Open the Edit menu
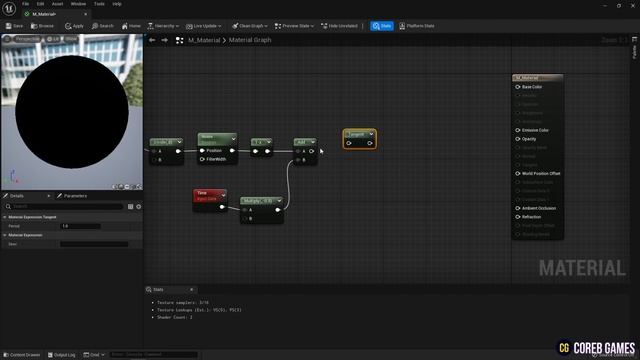 (40, 4)
